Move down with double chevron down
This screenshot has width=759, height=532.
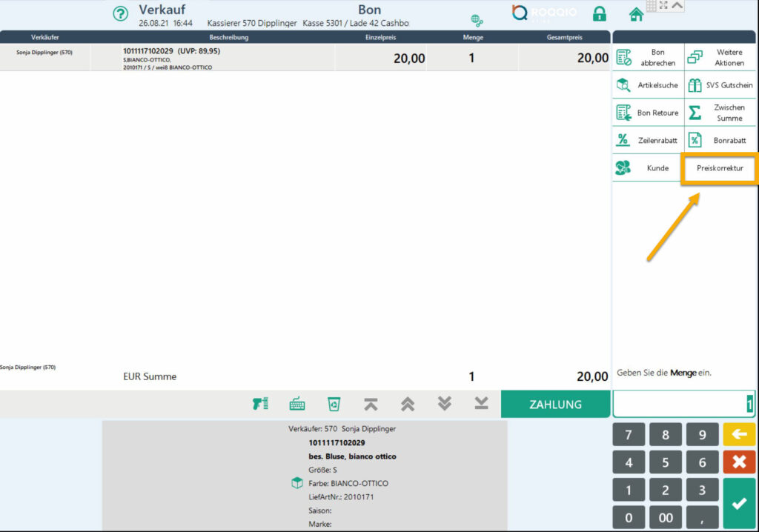click(x=444, y=404)
